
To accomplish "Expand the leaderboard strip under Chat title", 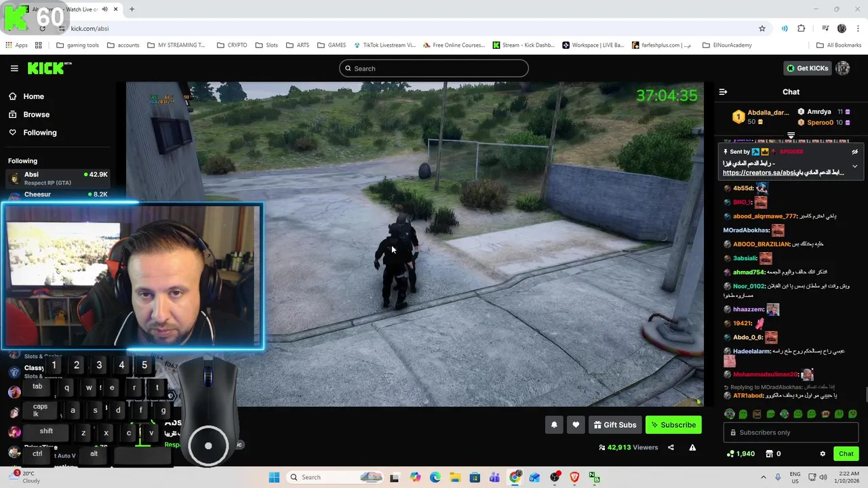I will point(791,136).
